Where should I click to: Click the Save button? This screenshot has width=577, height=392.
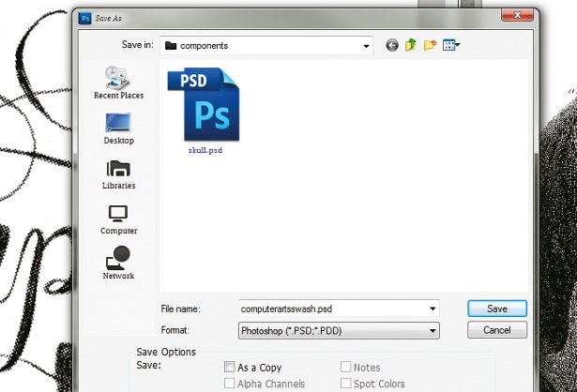(x=497, y=309)
